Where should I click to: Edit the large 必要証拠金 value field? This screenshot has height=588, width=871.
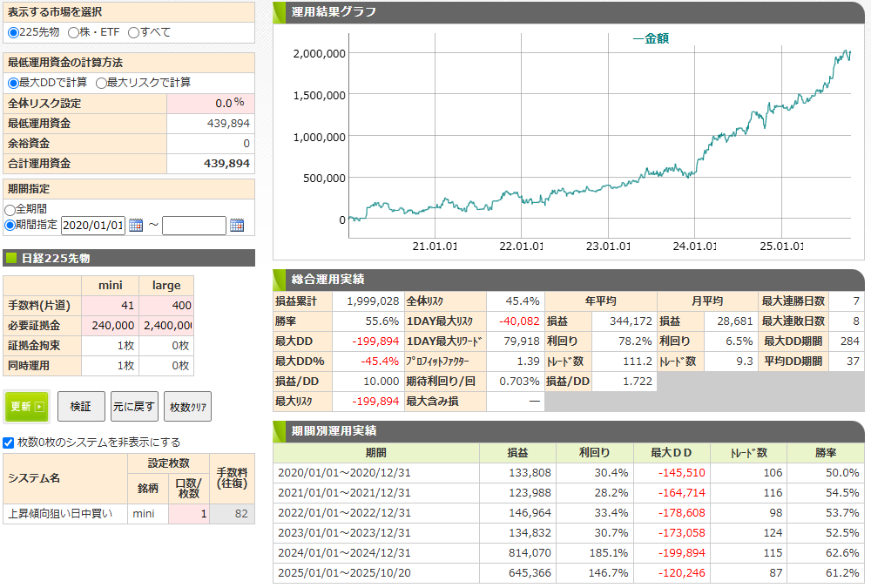pos(166,326)
